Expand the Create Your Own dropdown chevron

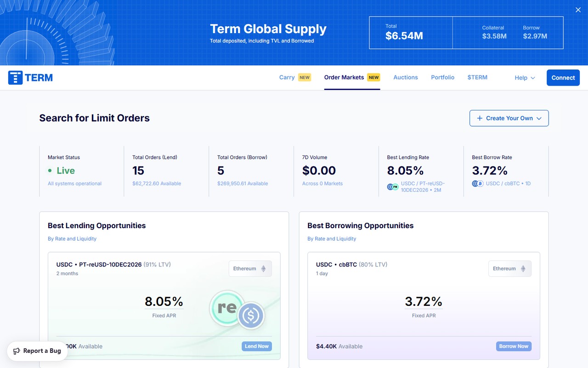pyautogui.click(x=539, y=118)
